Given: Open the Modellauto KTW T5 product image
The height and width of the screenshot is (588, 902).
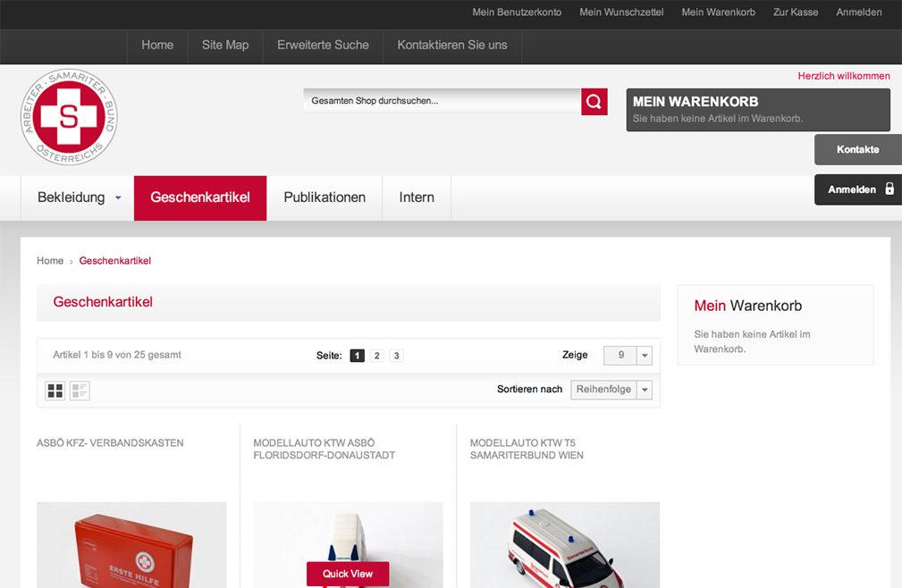Looking at the screenshot, I should 565,545.
